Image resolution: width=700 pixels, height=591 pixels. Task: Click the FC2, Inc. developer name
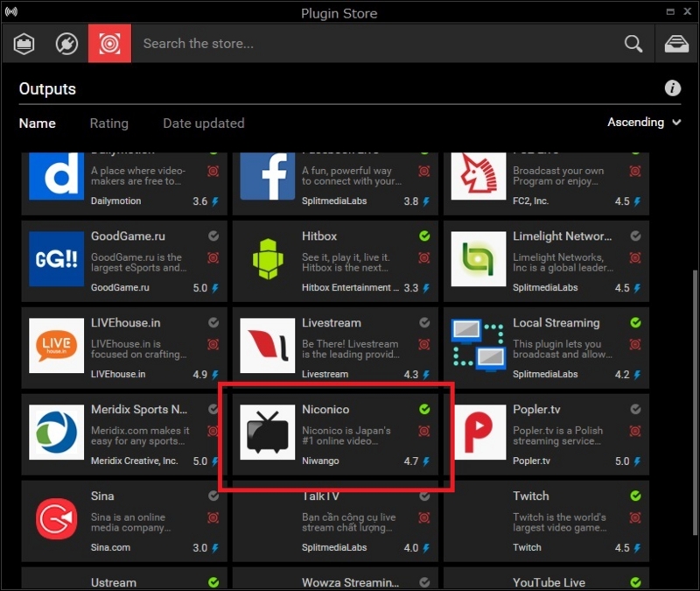coord(530,201)
